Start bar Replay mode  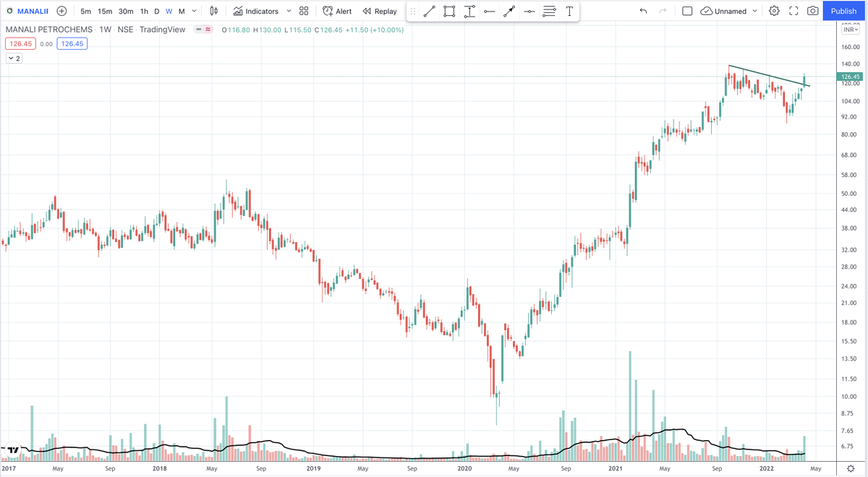pyautogui.click(x=380, y=11)
